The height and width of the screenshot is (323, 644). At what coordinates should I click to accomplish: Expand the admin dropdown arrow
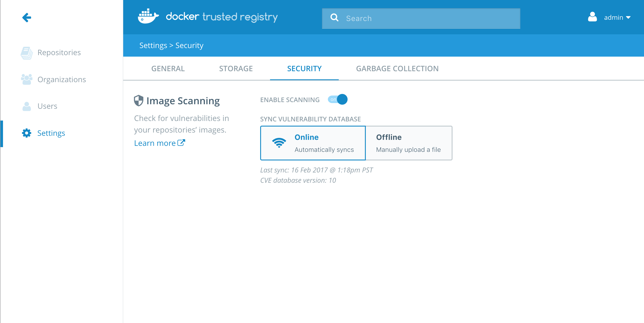tap(628, 18)
